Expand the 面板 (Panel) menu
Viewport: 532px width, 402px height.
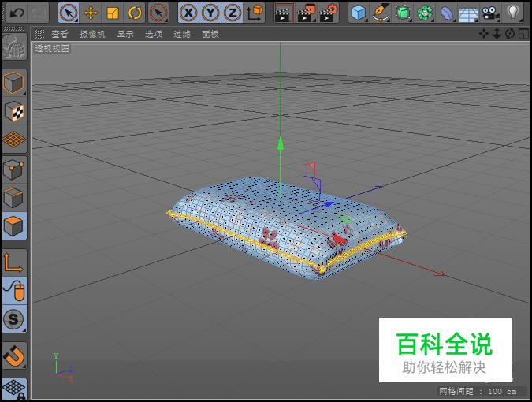[x=210, y=34]
